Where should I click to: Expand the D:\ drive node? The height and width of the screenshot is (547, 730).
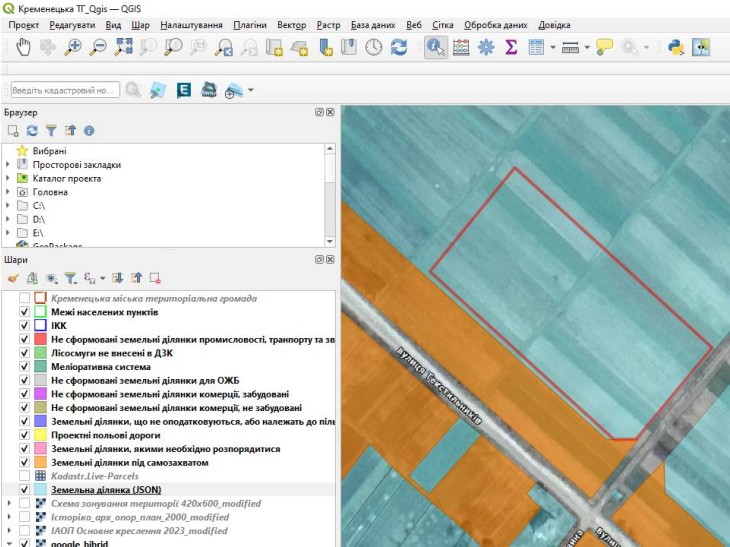click(x=7, y=219)
